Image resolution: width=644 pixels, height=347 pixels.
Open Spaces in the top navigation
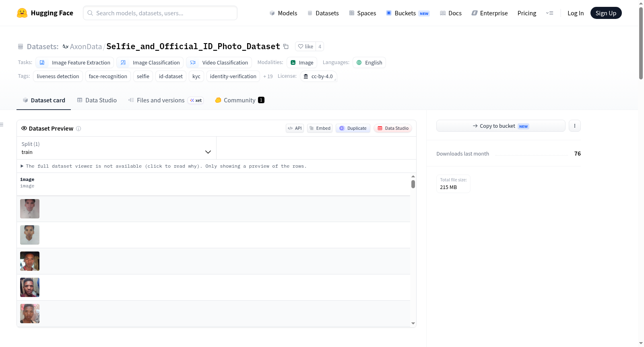tap(362, 13)
